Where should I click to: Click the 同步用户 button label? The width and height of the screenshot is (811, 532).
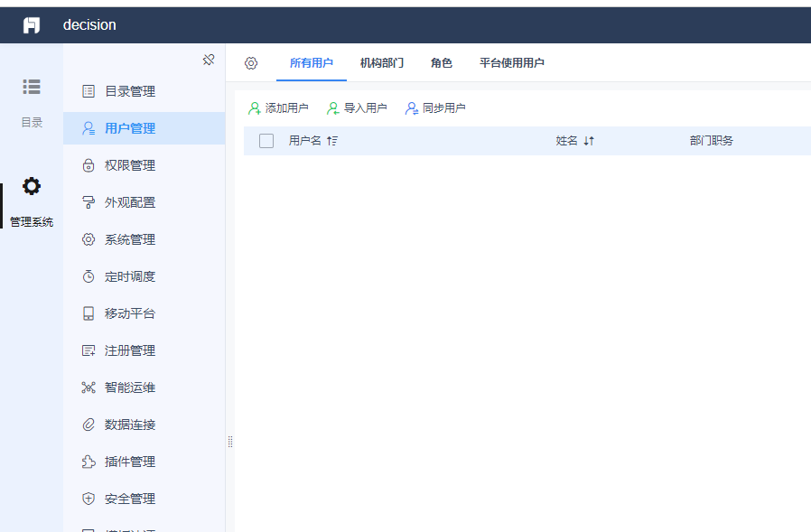click(x=443, y=108)
